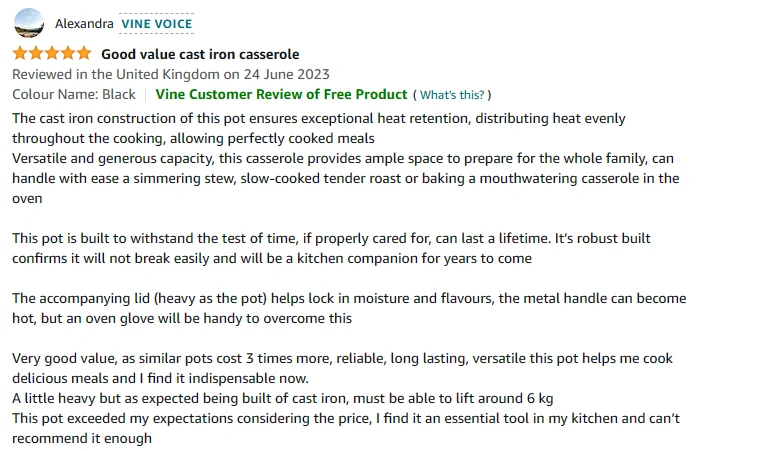
Task: Click the VINE VOICE badge
Action: 156,23
